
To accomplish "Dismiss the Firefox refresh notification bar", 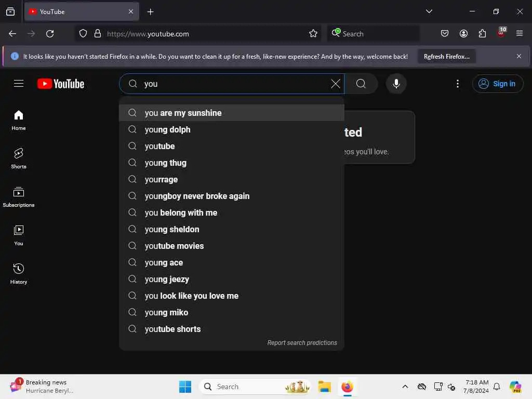I will click(x=519, y=56).
